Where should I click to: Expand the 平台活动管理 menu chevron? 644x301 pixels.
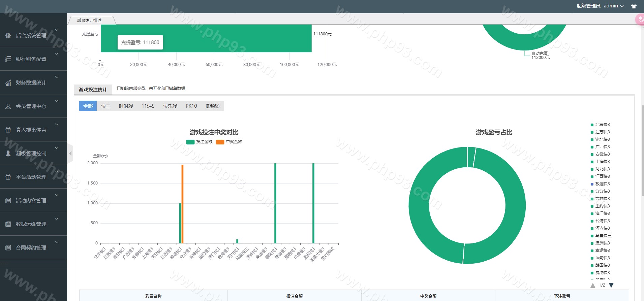point(57,172)
